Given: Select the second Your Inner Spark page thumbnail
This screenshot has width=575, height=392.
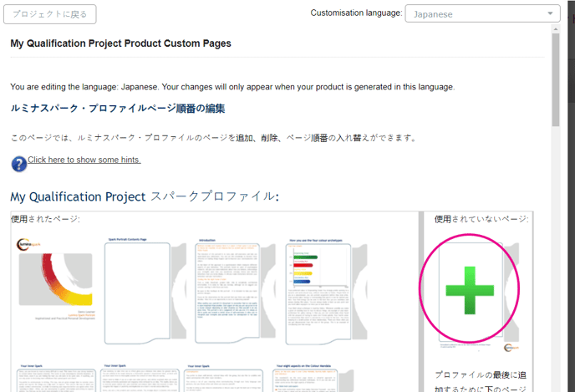Looking at the screenshot, I should click(x=140, y=378).
